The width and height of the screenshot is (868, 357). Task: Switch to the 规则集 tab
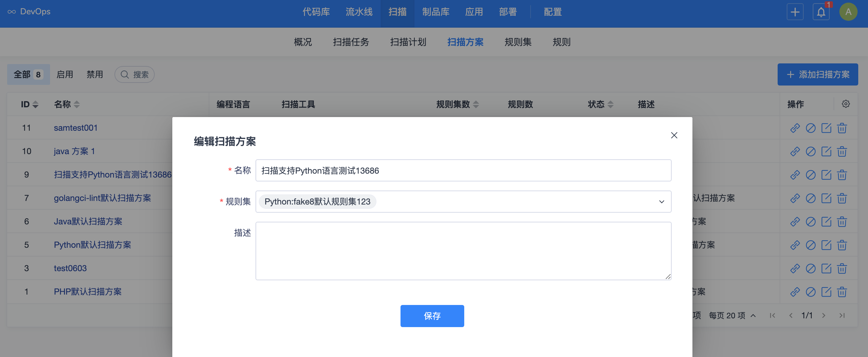518,42
